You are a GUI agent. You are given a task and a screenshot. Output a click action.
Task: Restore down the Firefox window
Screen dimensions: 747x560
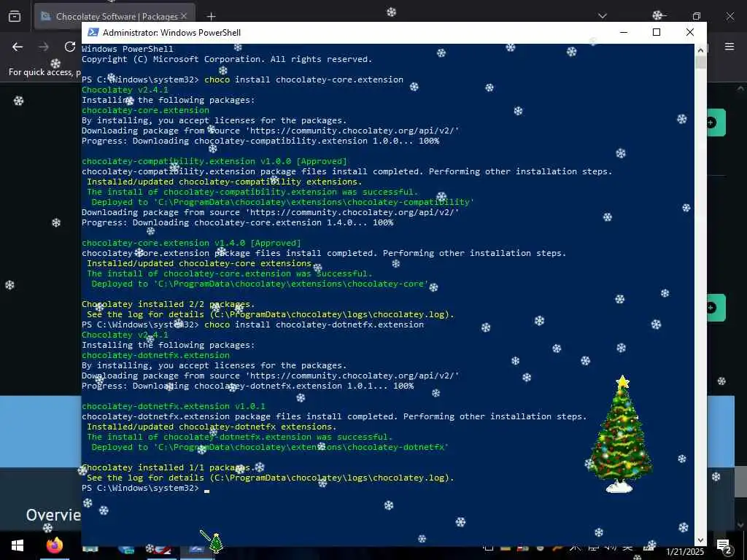point(696,16)
